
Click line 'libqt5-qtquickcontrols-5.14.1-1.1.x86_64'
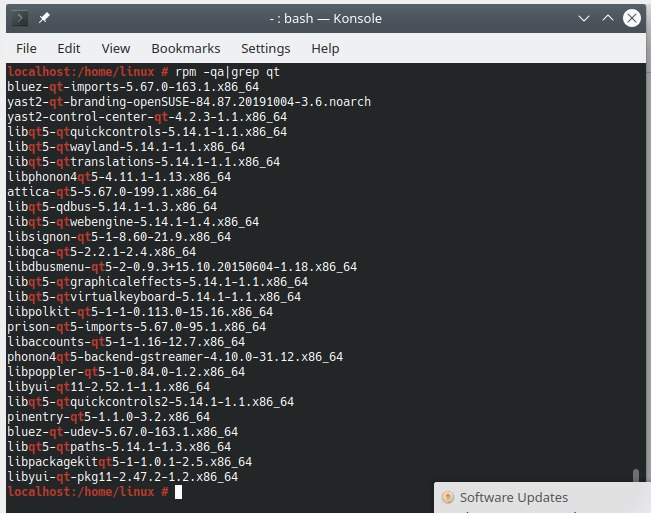(147, 132)
